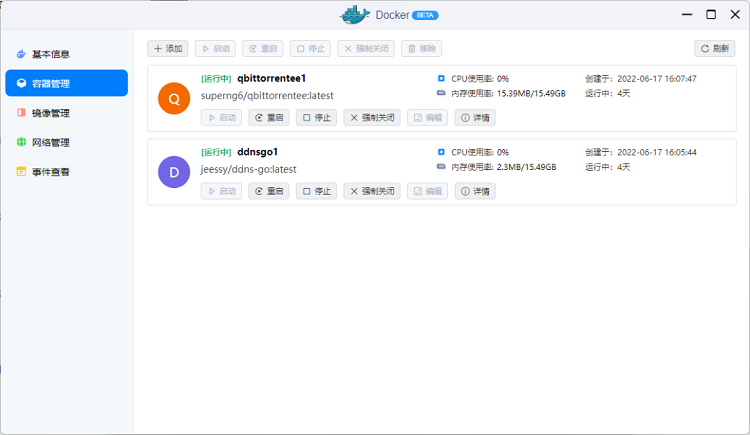Click the top toolbar 移除 trash button

click(x=421, y=48)
